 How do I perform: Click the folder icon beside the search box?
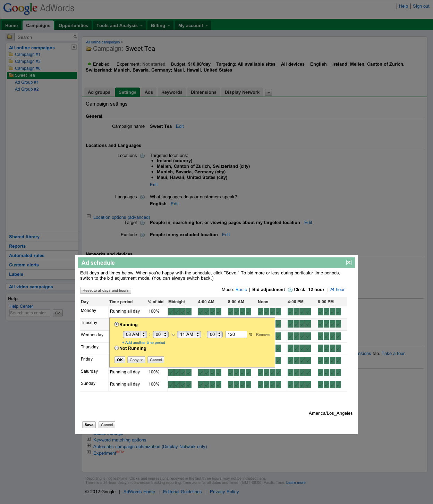pyautogui.click(x=10, y=37)
